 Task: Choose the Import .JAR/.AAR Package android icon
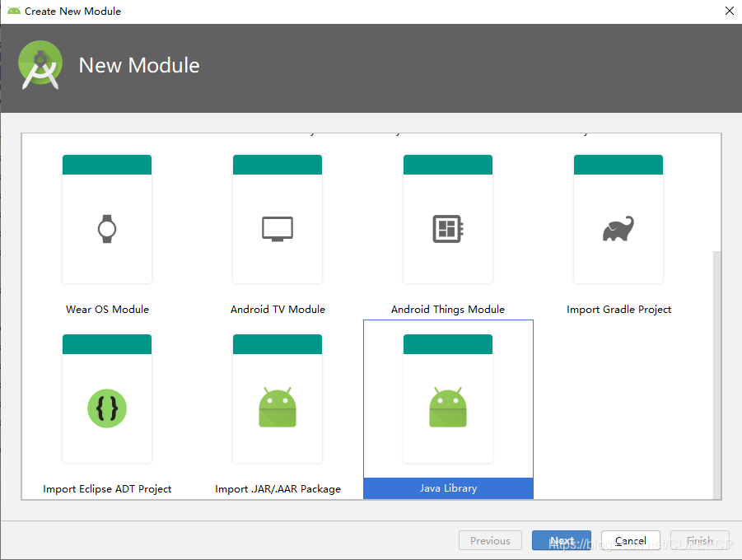(278, 407)
